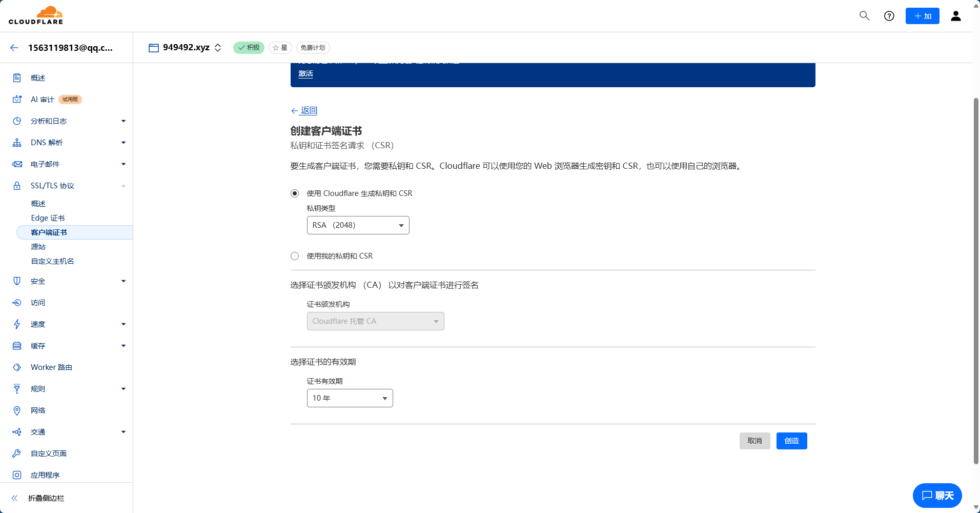The width and height of the screenshot is (980, 513).
Task: Open 源站 submenu item
Action: (38, 247)
